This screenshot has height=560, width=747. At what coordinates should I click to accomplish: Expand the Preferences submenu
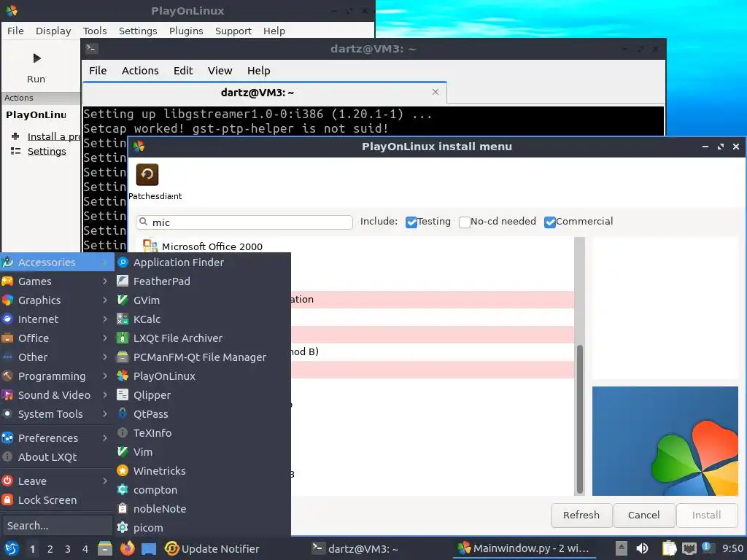(x=56, y=438)
